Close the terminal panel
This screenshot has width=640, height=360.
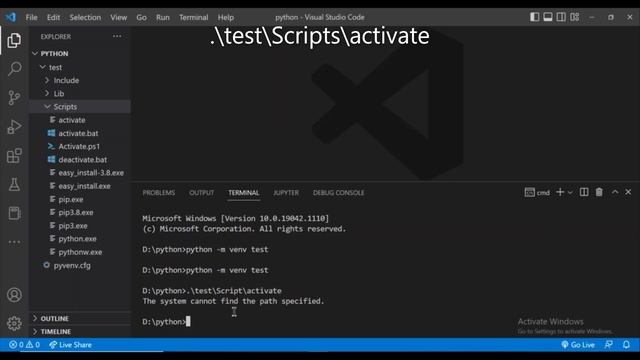click(628, 192)
